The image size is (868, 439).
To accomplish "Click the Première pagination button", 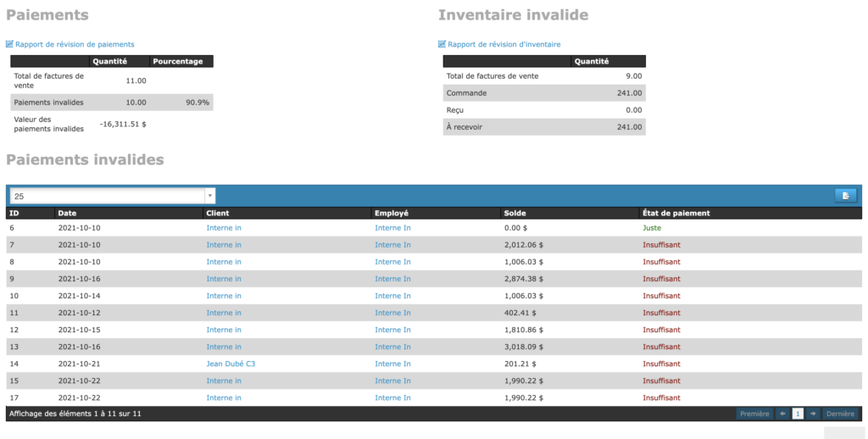I will tap(754, 414).
